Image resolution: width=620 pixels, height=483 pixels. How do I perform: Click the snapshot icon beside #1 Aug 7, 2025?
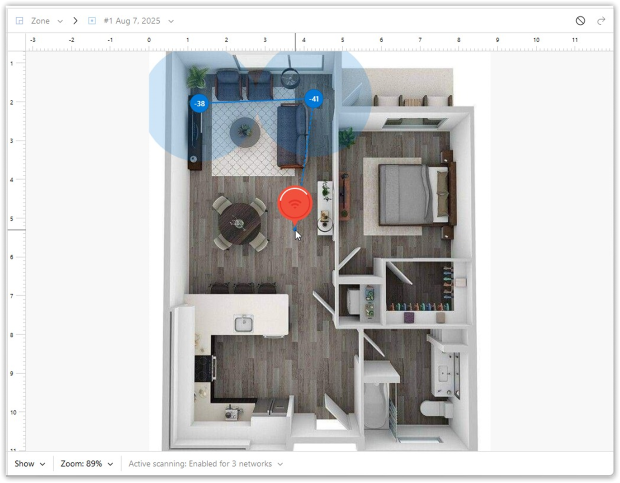pos(92,20)
